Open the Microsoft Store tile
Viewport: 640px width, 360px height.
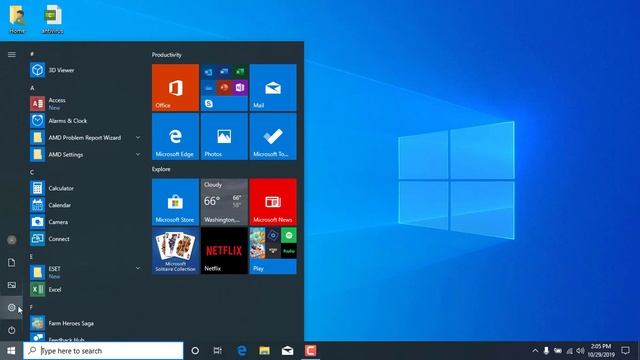point(176,202)
